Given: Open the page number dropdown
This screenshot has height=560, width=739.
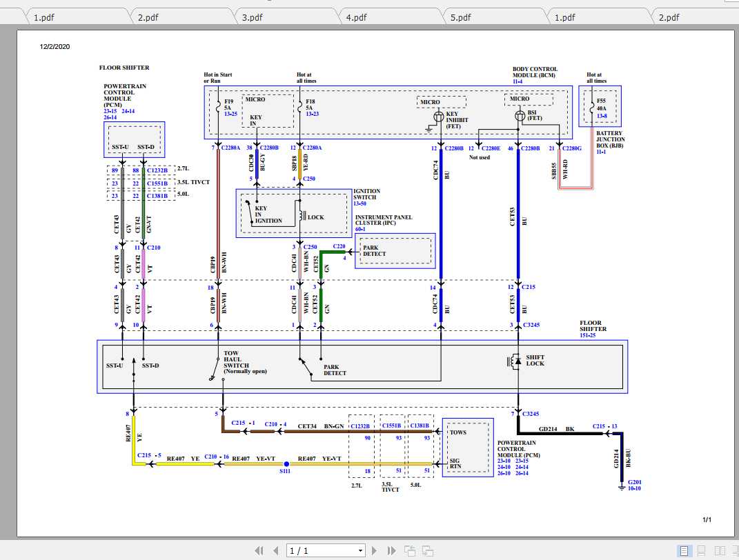Looking at the screenshot, I should coord(362,550).
